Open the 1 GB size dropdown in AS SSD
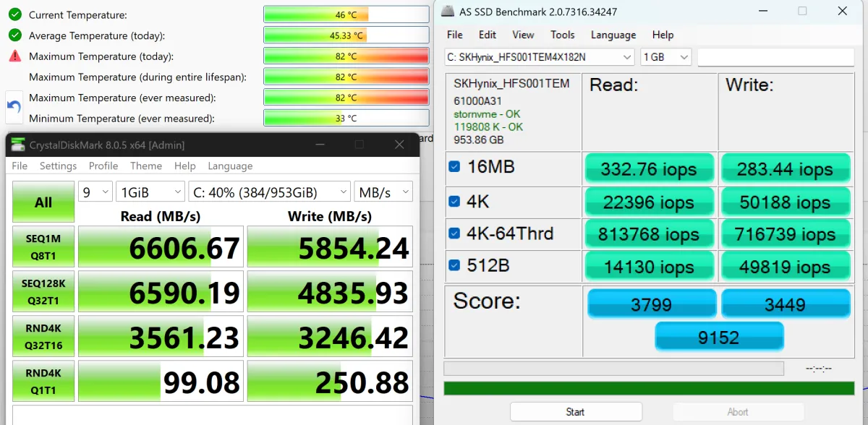The image size is (868, 425). 666,57
